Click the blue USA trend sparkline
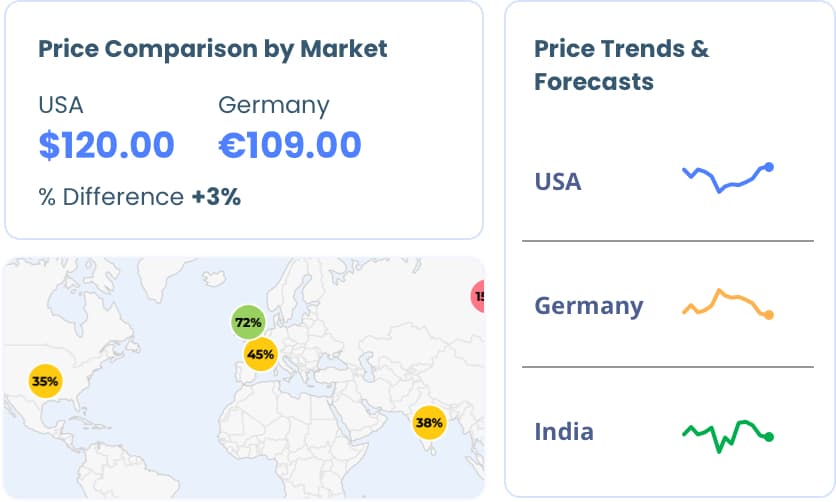 click(725, 178)
